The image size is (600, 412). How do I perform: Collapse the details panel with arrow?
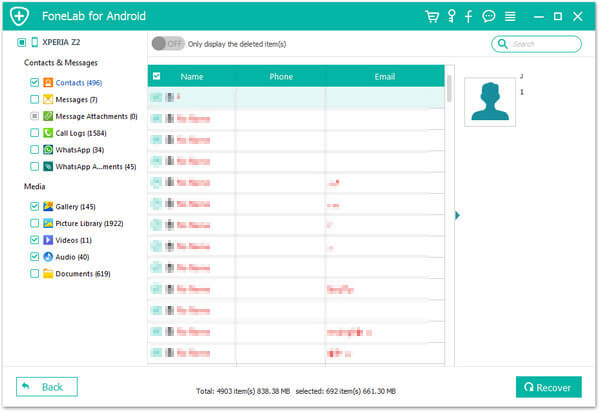(457, 214)
